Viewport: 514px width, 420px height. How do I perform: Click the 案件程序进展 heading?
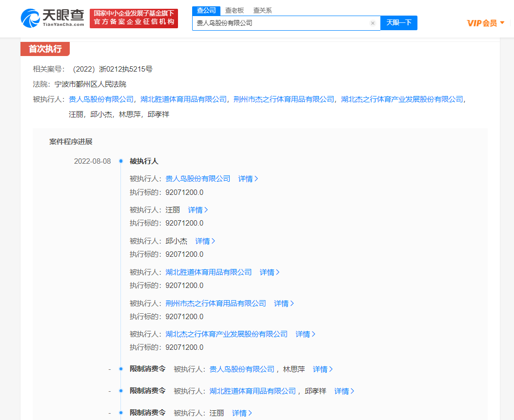pyautogui.click(x=71, y=142)
